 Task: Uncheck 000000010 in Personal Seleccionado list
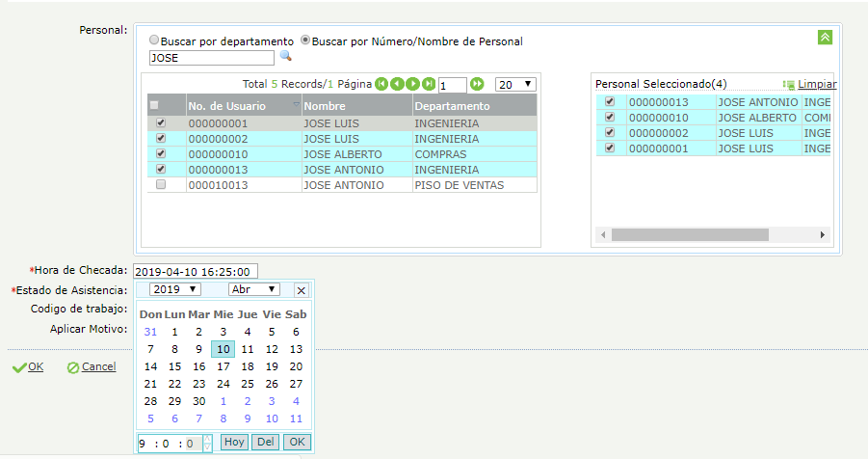(x=610, y=117)
